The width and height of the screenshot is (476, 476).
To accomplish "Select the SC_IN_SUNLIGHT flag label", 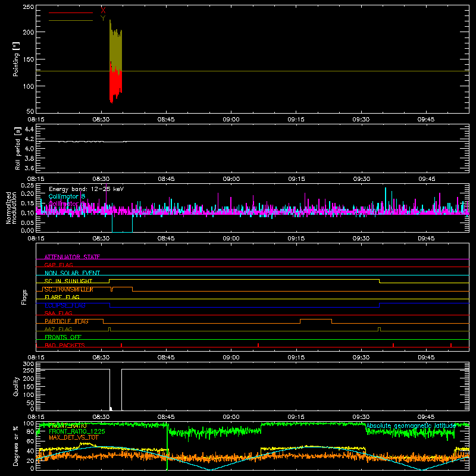I will [x=68, y=281].
